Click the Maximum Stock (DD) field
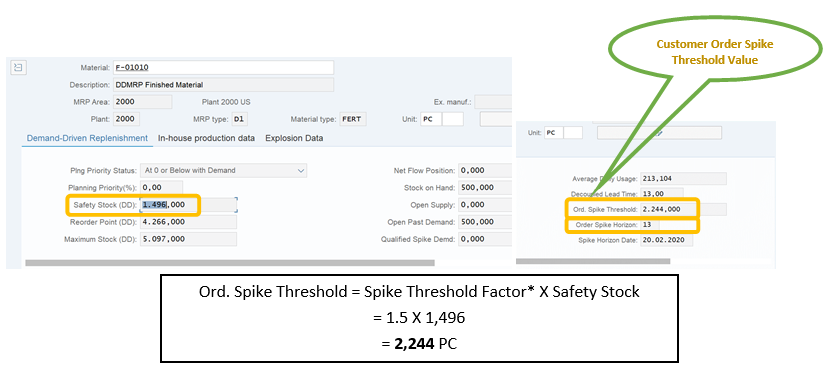Screen dimensions: 827x370 coord(188,239)
